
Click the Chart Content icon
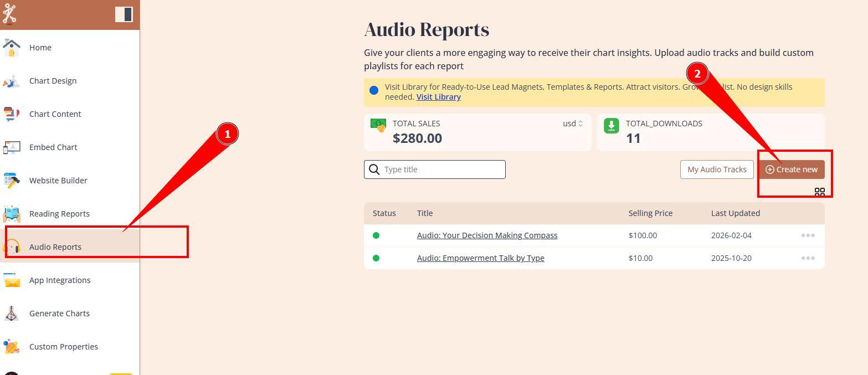click(11, 114)
